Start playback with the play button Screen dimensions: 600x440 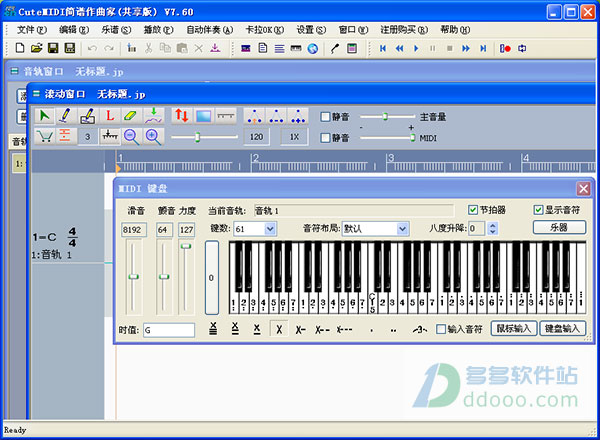pos(416,48)
